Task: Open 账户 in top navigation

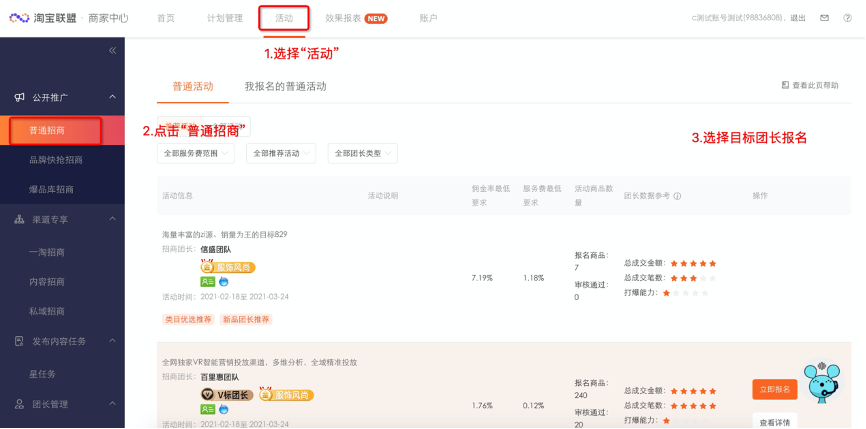Action: tap(429, 18)
